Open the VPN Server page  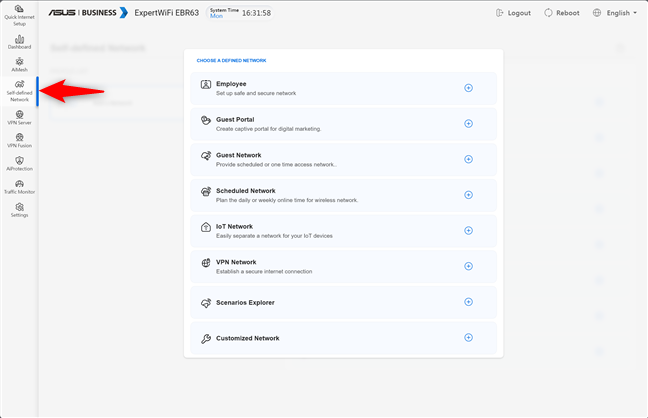pyautogui.click(x=19, y=117)
